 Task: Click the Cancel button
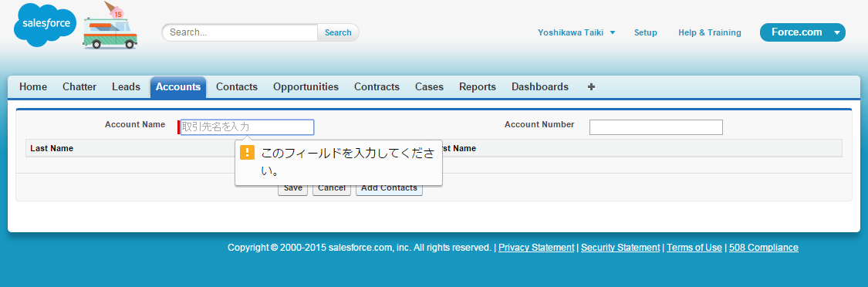(332, 188)
